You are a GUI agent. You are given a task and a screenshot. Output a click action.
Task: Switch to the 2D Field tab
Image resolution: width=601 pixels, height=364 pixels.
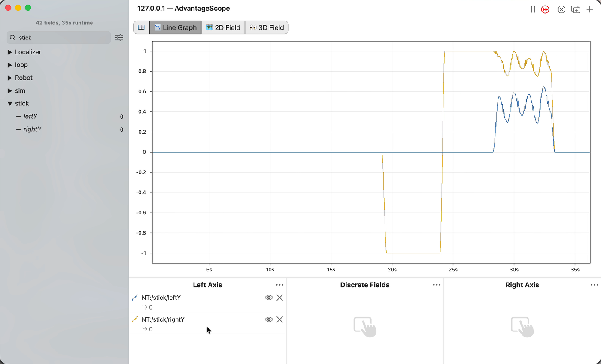(223, 27)
